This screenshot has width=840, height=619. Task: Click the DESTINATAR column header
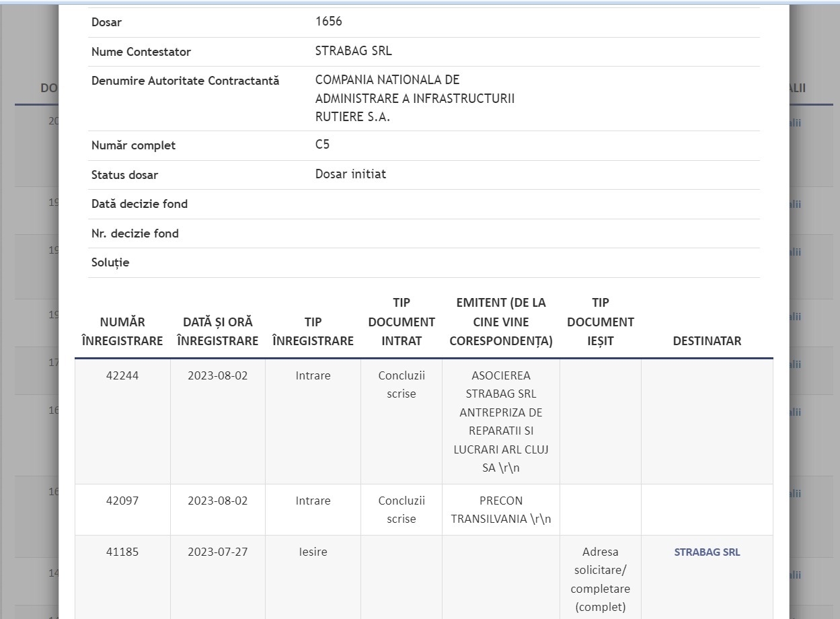[707, 341]
